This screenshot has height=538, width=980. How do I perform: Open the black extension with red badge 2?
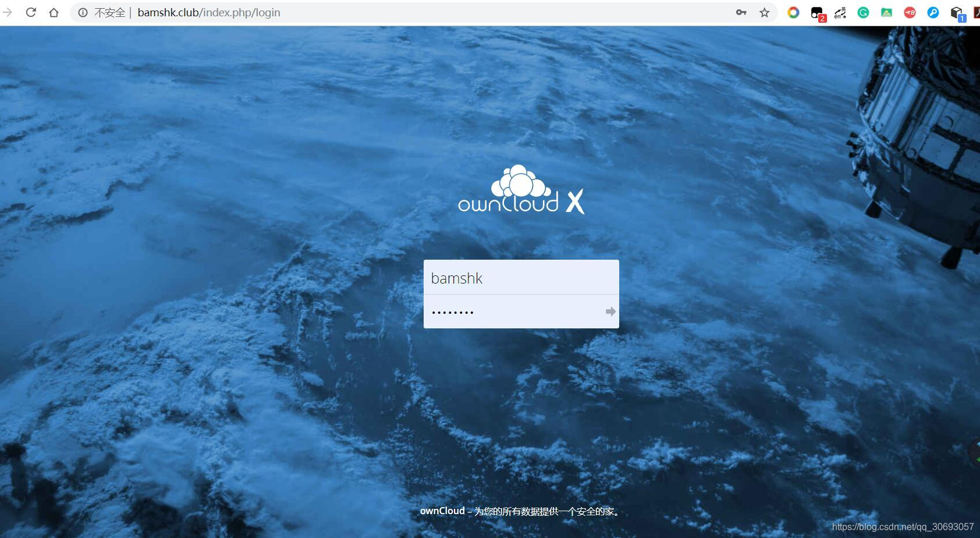818,13
